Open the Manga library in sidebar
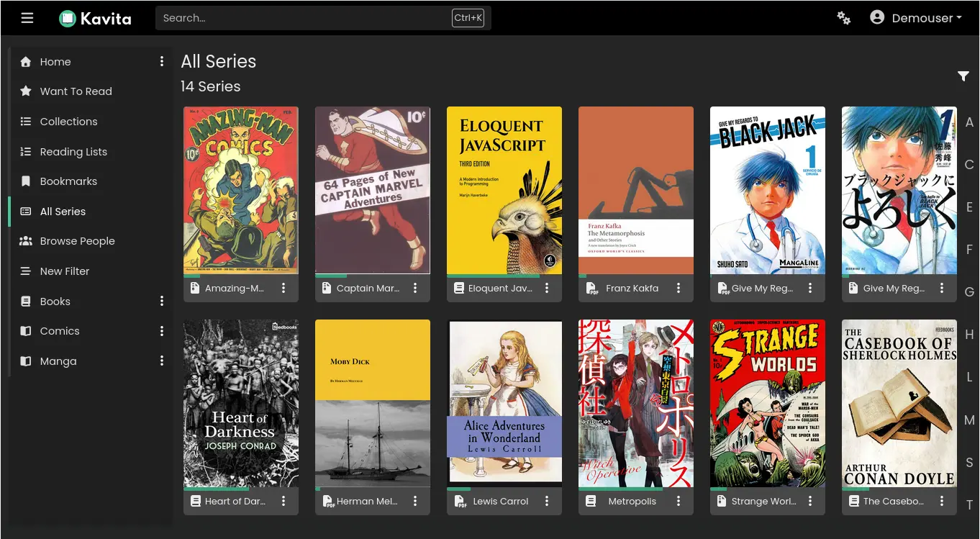This screenshot has width=980, height=539. click(x=58, y=361)
